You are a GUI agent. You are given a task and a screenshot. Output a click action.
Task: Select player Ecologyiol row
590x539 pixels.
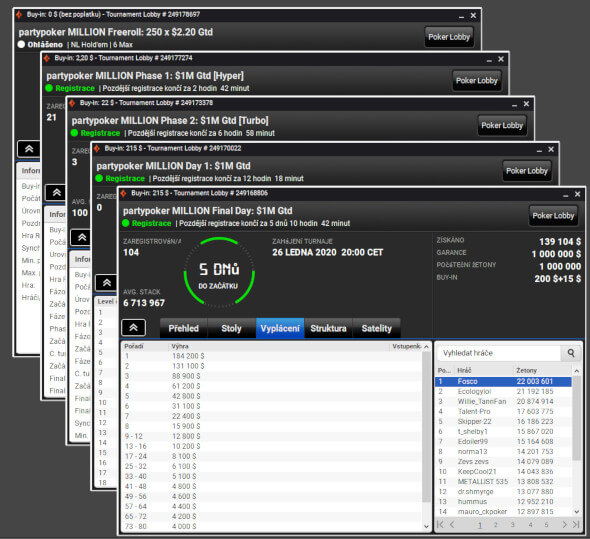pos(503,391)
